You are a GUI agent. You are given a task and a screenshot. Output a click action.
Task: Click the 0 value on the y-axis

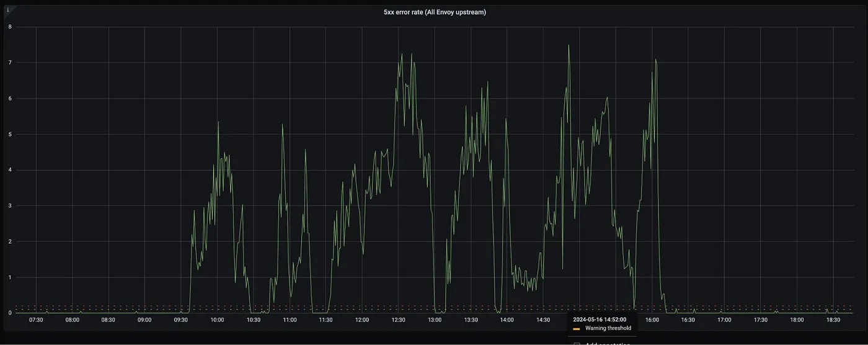click(9, 313)
